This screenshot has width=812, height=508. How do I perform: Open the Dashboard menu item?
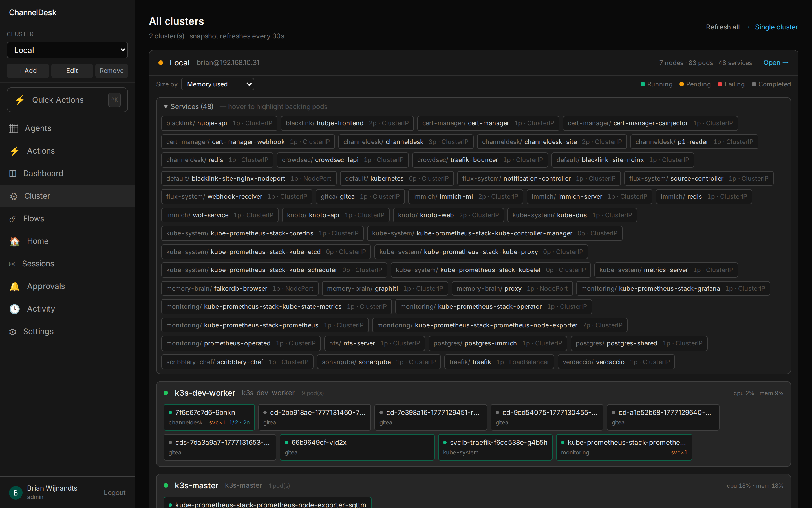coord(67,173)
